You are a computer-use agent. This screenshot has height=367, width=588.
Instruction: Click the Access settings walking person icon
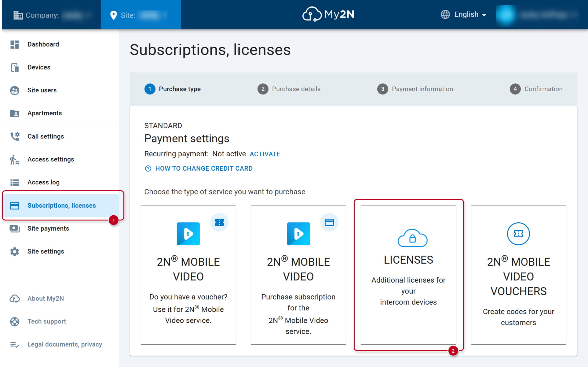(x=15, y=160)
